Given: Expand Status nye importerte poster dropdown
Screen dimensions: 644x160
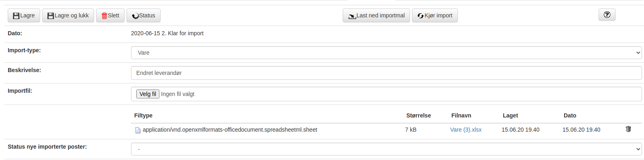Looking at the screenshot, I should coord(386,149).
